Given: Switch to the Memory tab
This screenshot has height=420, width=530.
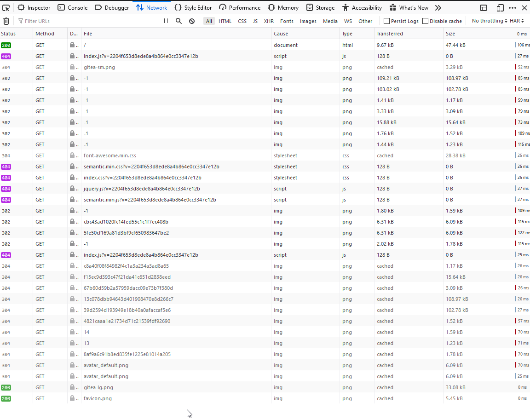Looking at the screenshot, I should click(283, 7).
